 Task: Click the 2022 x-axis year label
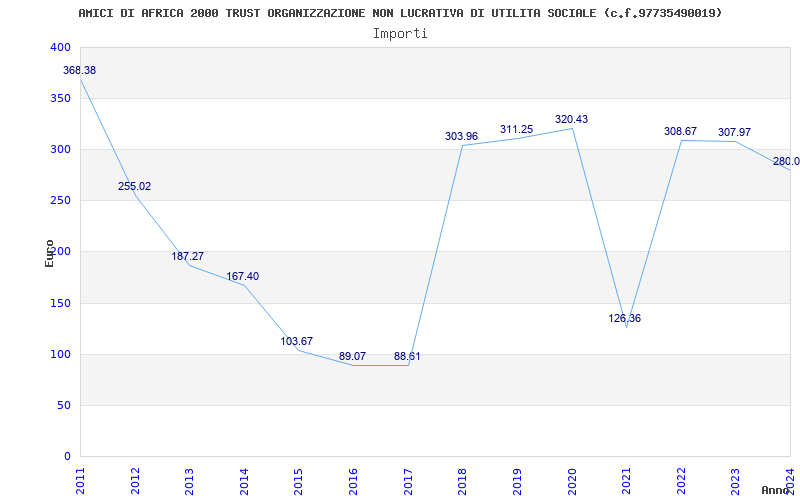pos(681,481)
